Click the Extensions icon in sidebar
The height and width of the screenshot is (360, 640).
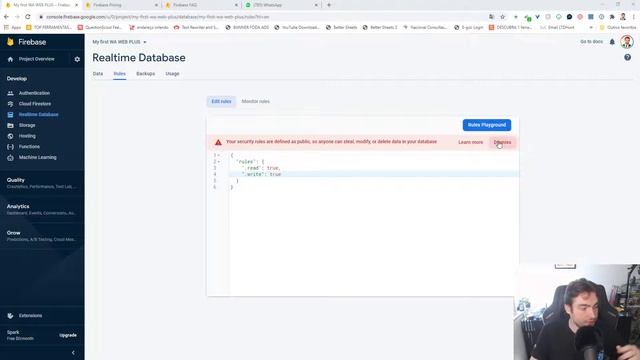tap(10, 316)
